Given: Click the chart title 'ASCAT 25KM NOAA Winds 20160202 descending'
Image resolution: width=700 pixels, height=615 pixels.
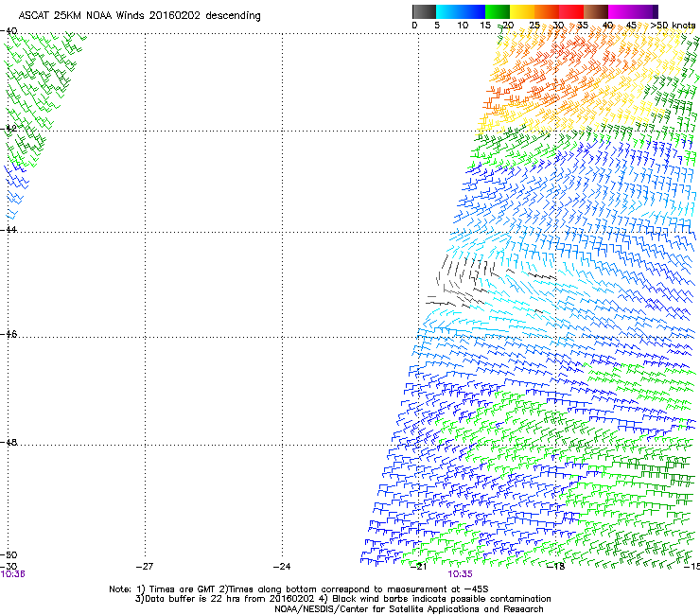Looking at the screenshot, I should 139,15.
